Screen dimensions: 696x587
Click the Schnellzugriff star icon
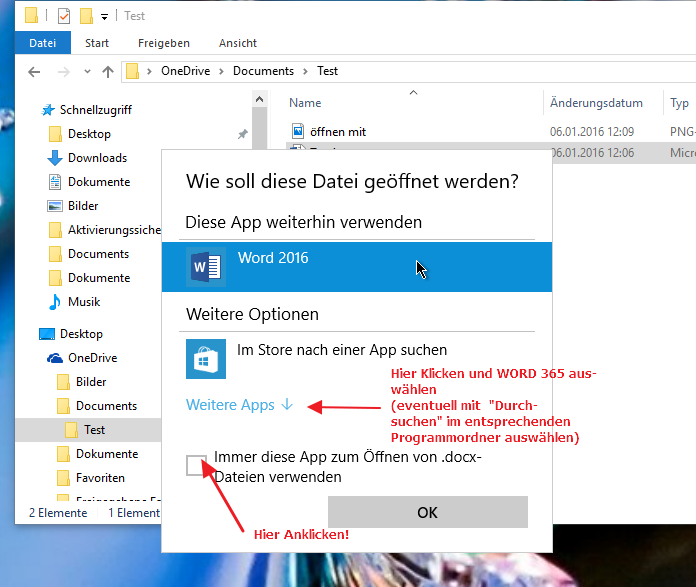click(x=48, y=110)
